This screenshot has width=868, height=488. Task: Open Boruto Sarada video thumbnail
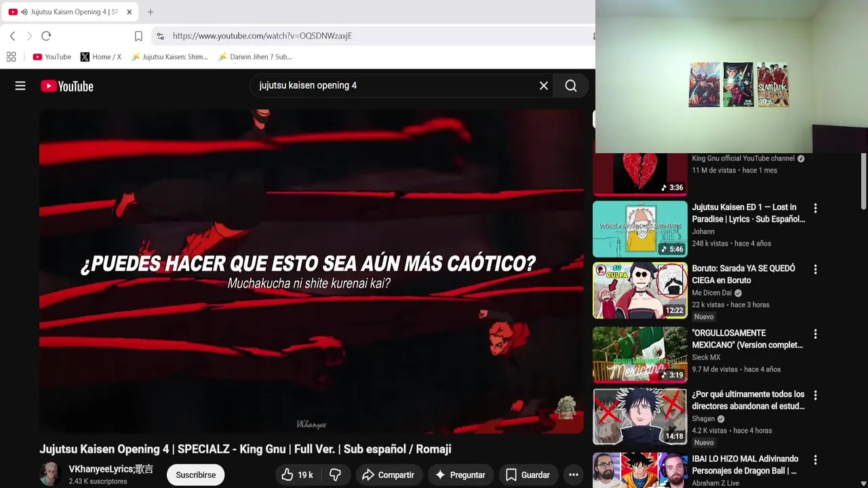[x=640, y=291]
